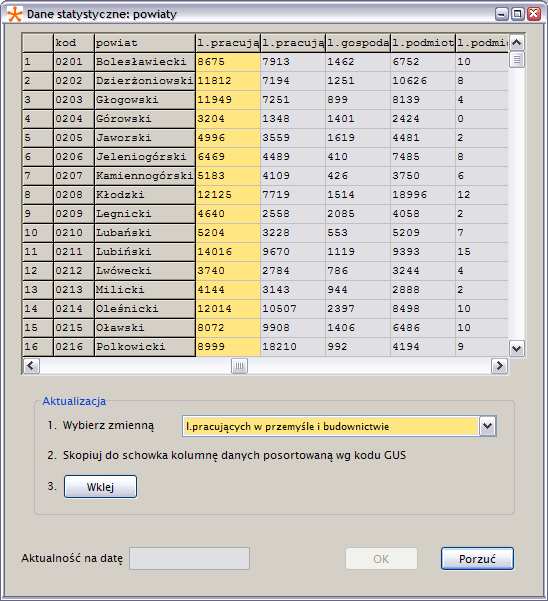Select the Jeleniogórski cell

145,157
